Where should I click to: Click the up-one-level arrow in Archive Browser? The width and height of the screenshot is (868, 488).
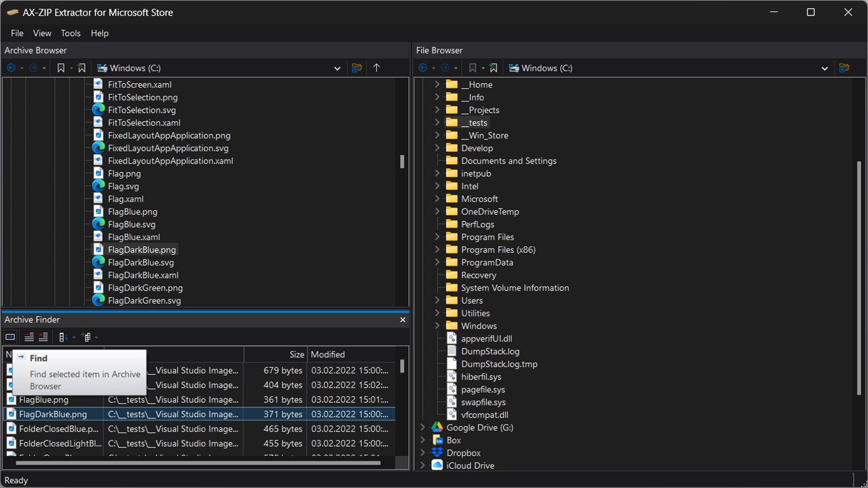pyautogui.click(x=377, y=68)
